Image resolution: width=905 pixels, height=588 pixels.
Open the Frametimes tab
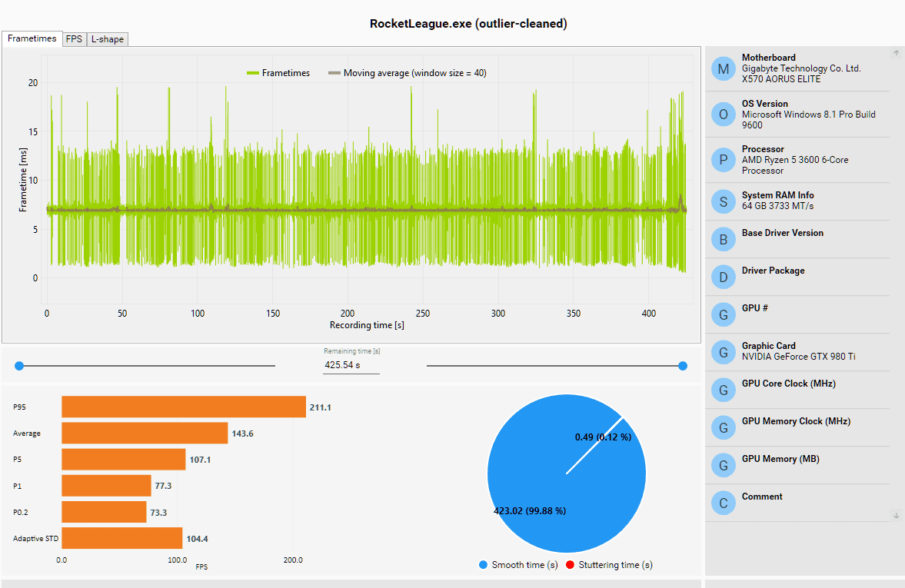(32, 38)
